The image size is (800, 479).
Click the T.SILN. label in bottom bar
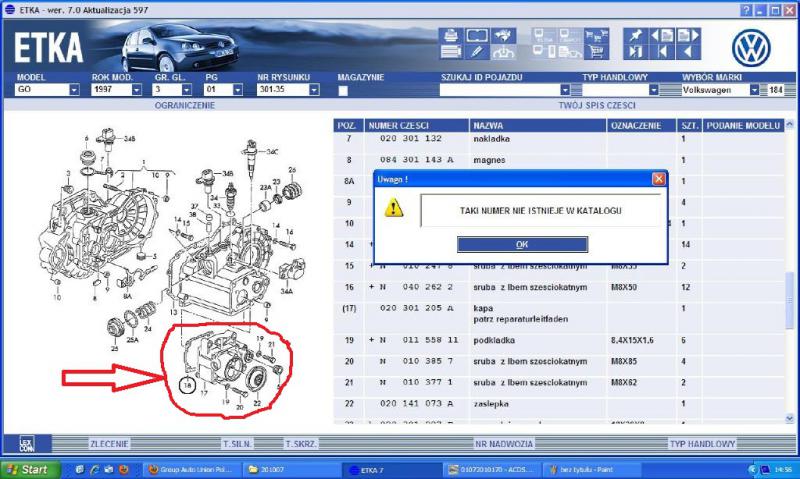tap(237, 444)
